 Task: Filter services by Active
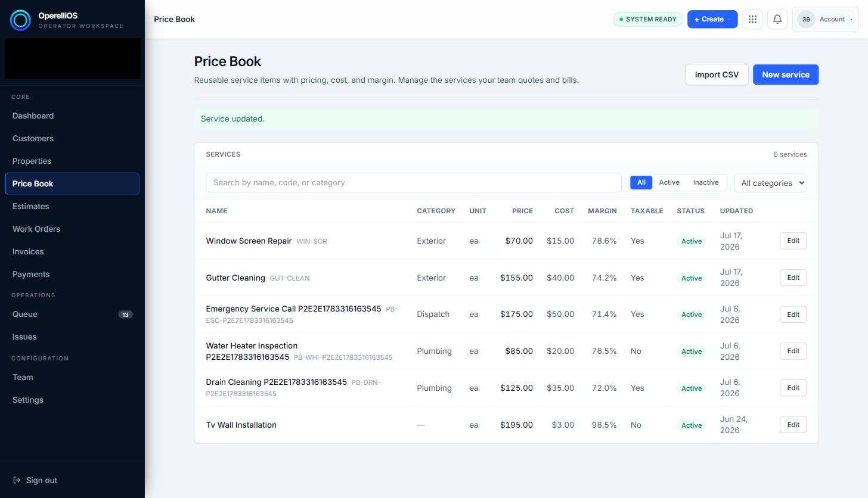click(x=669, y=182)
